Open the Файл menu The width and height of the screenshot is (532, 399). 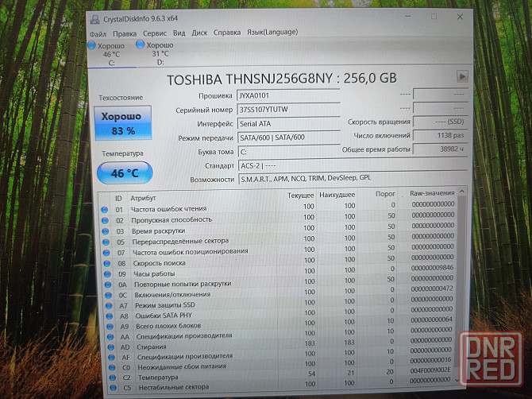pyautogui.click(x=98, y=34)
